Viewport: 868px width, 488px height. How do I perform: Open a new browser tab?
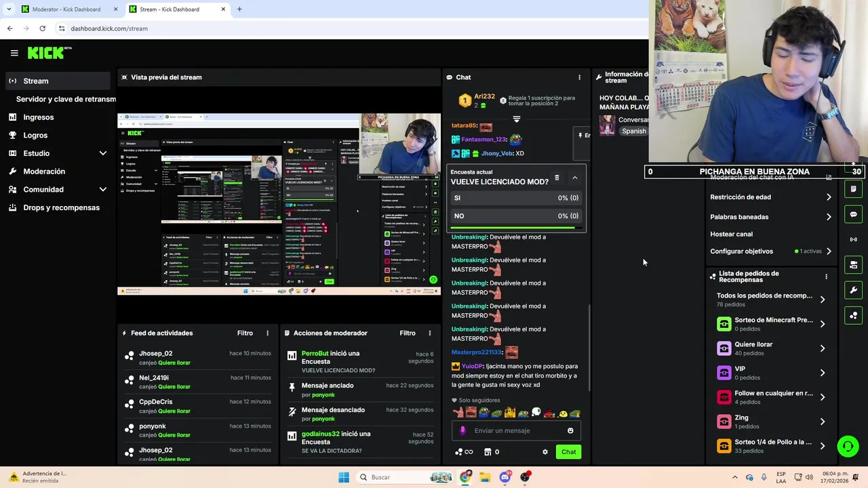pos(239,9)
